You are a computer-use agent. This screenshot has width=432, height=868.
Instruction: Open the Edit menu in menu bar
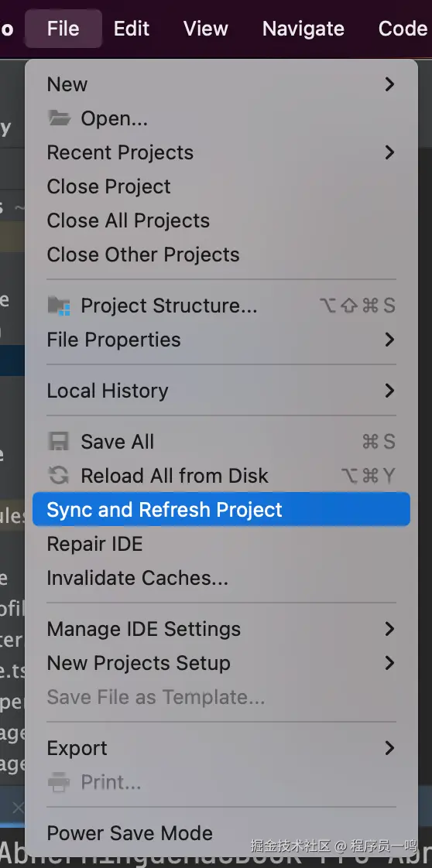coord(132,28)
